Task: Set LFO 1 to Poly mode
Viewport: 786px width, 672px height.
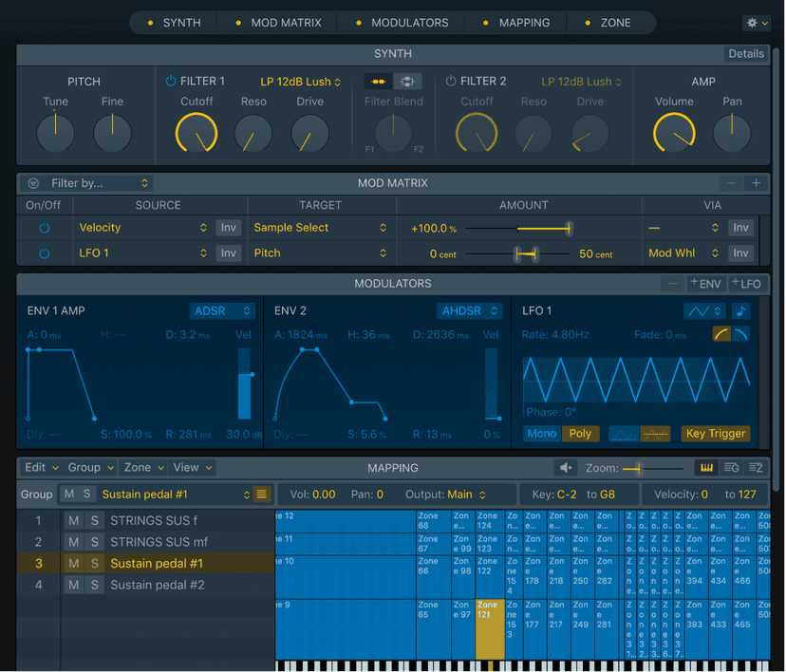Action: pyautogui.click(x=580, y=434)
